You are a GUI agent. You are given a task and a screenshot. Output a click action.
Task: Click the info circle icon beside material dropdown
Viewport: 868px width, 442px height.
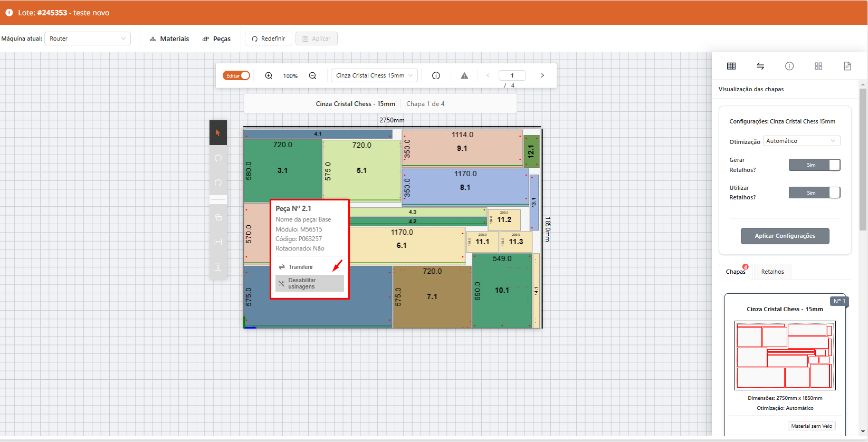coord(436,75)
